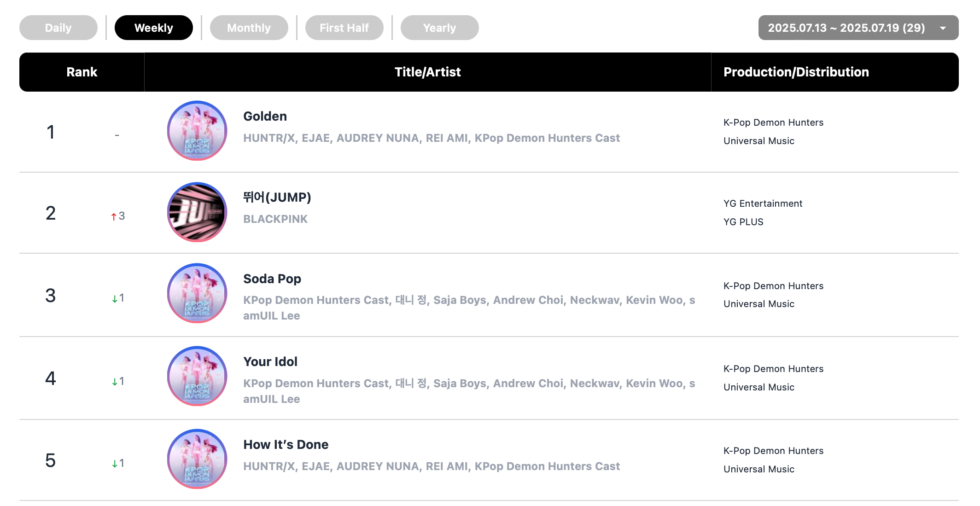
Task: Click the green down-arrow beside Soda Pop
Action: (115, 299)
